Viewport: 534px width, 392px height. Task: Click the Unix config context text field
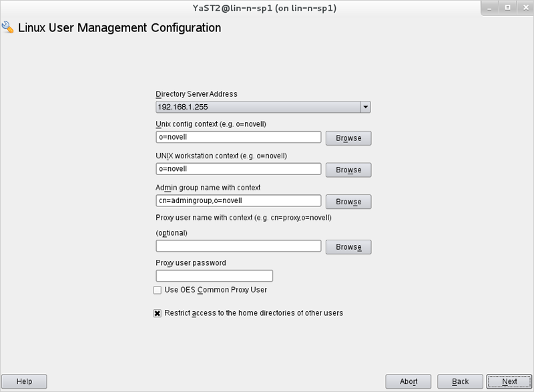pos(238,137)
